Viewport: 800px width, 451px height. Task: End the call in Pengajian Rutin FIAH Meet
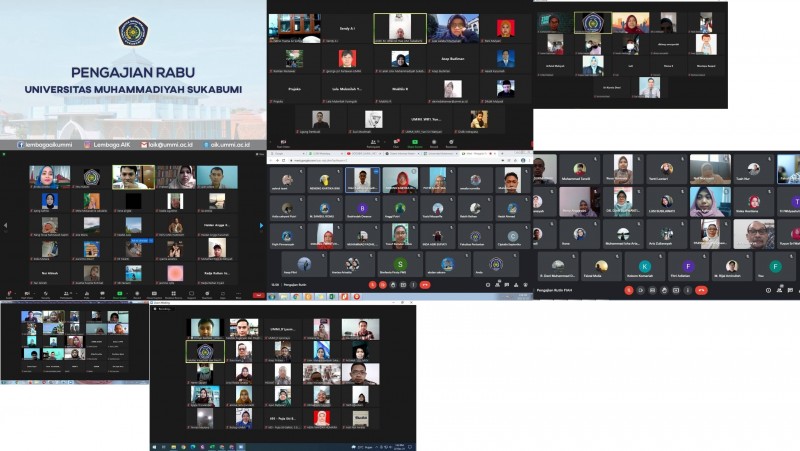(701, 289)
